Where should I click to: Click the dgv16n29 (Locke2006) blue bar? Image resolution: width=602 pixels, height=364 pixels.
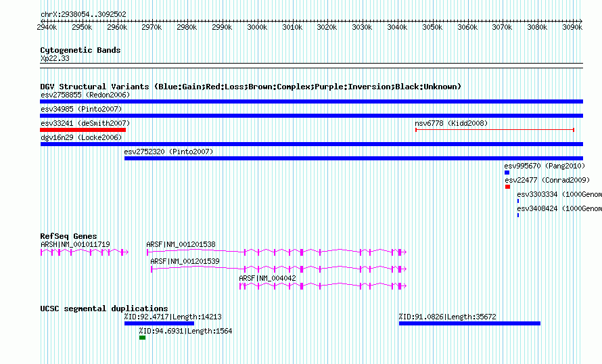[312, 144]
